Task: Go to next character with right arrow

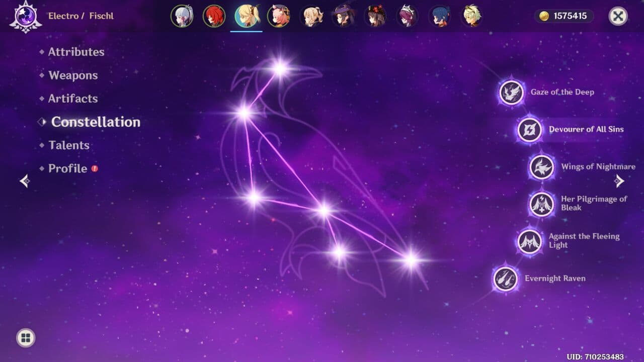Action: coord(619,181)
